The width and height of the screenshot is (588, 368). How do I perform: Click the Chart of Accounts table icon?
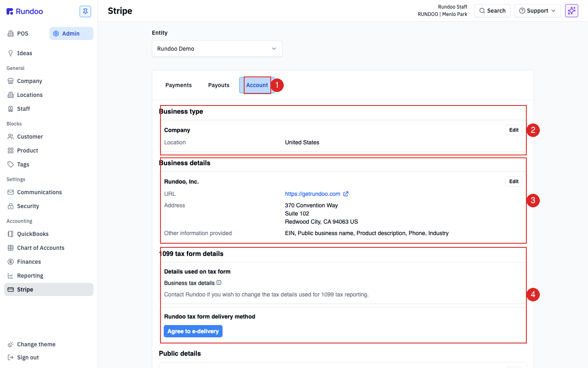pos(11,248)
